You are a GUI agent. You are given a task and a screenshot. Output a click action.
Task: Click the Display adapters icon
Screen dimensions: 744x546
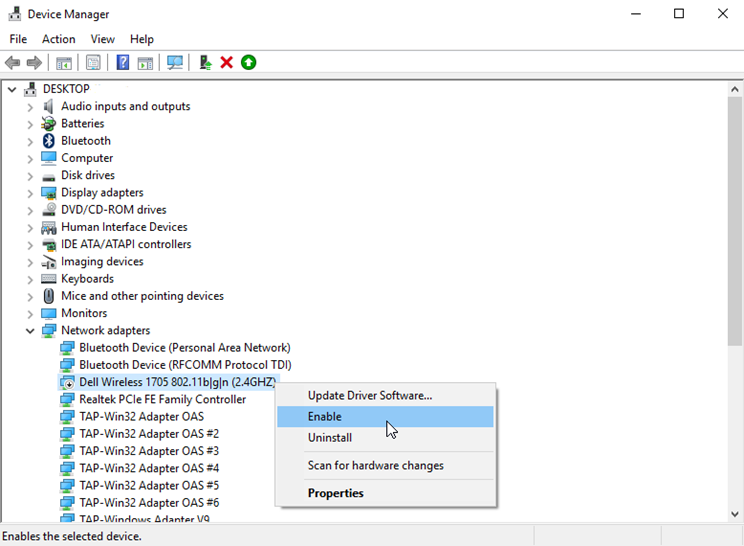[x=48, y=193]
